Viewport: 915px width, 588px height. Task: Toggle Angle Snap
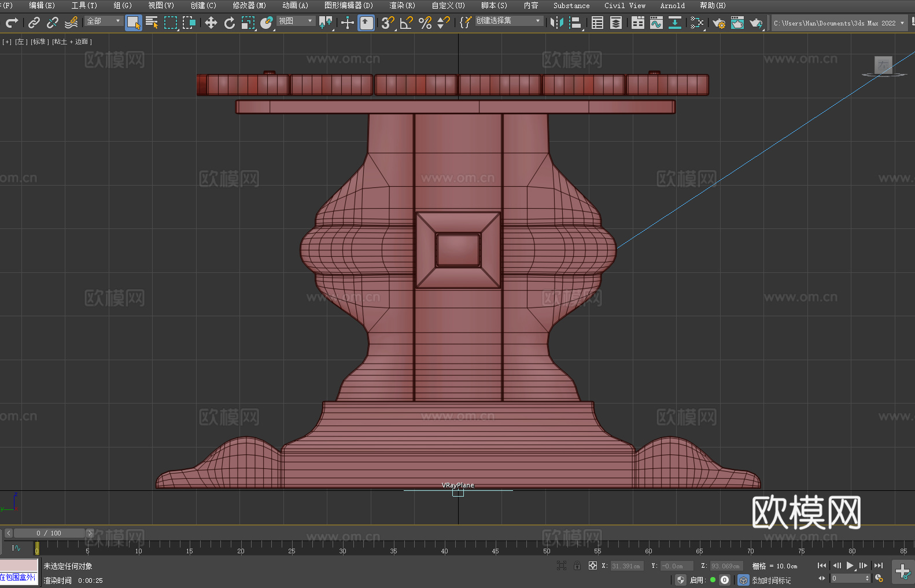(407, 23)
